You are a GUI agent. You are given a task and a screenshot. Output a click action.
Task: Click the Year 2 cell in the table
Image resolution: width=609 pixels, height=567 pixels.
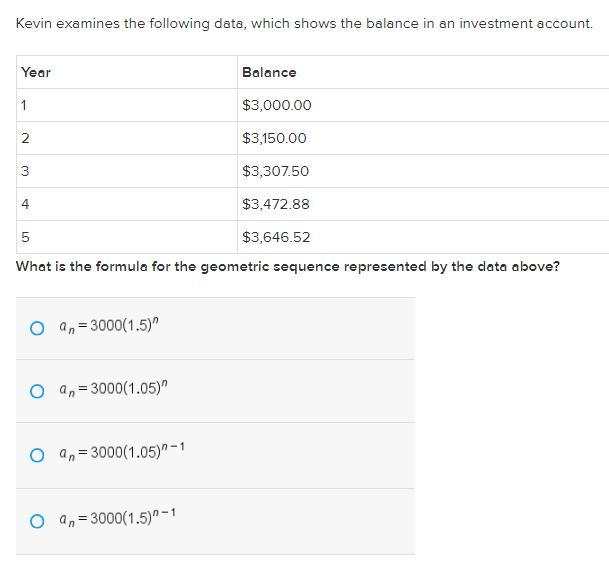[25, 138]
